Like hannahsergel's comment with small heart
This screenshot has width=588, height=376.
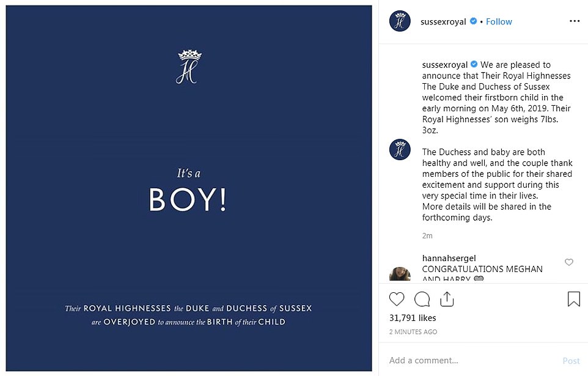tap(569, 262)
